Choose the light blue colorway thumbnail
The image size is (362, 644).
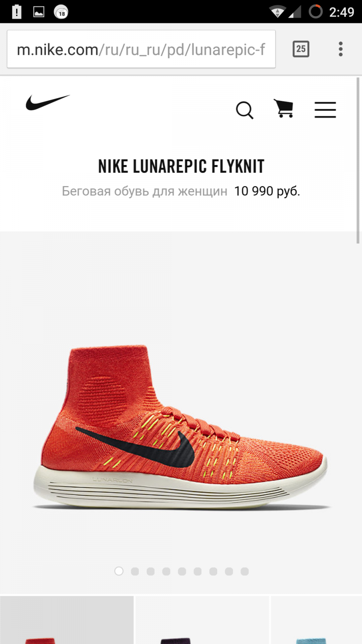point(317,620)
